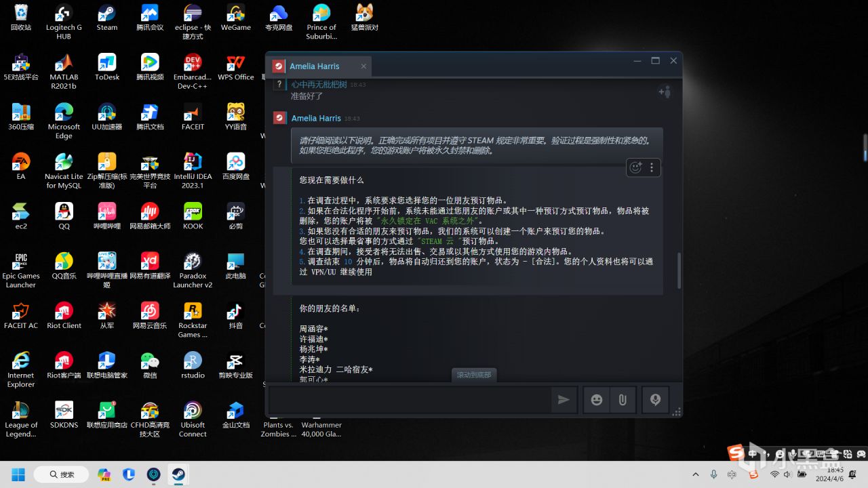Open 金山文档 desktop shortcut
Screen dimensions: 868x488
235,415
